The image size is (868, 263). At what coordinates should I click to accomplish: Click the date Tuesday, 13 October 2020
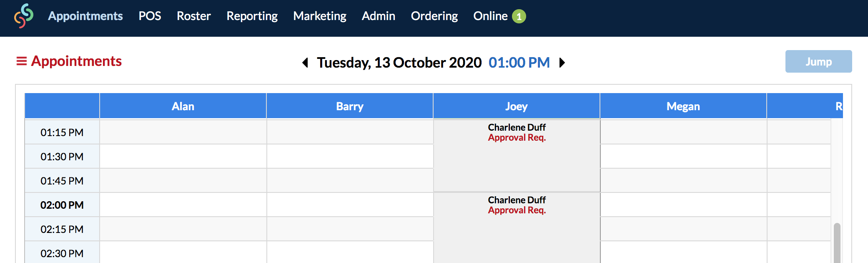point(399,63)
